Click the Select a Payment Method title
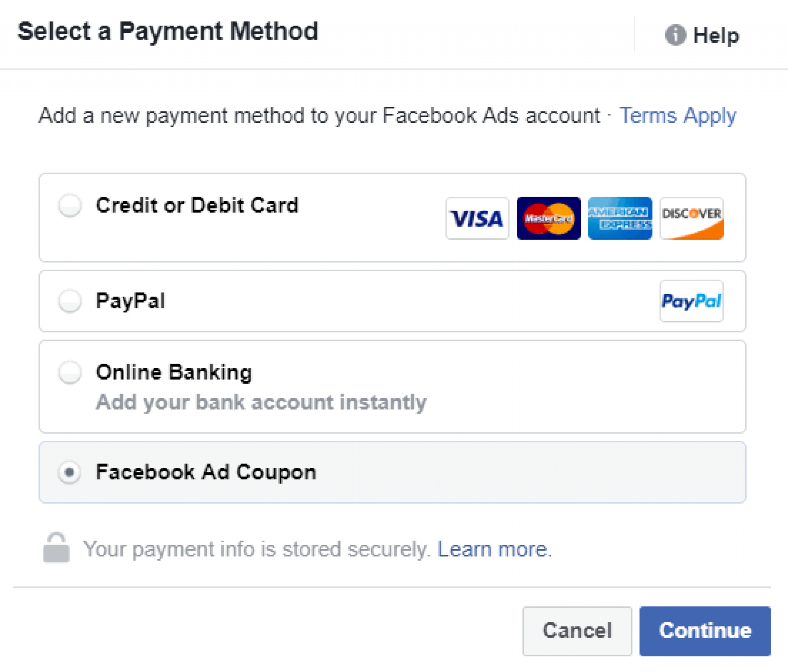This screenshot has width=788, height=672. tap(169, 32)
